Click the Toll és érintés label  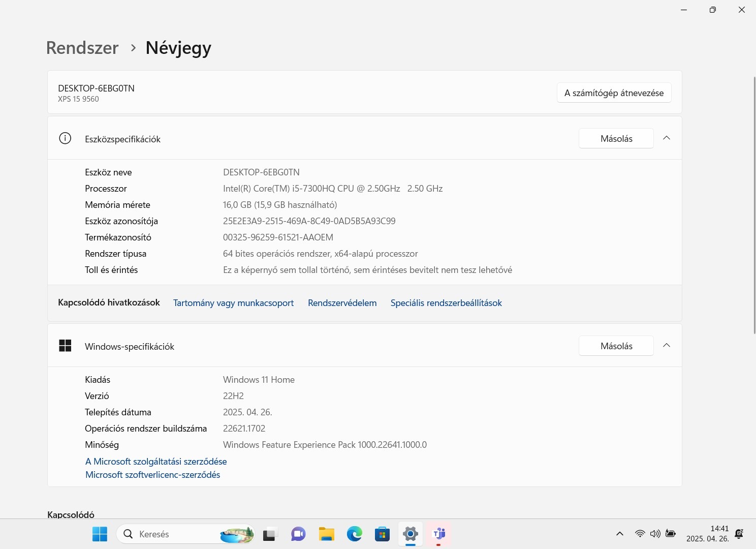111,270
